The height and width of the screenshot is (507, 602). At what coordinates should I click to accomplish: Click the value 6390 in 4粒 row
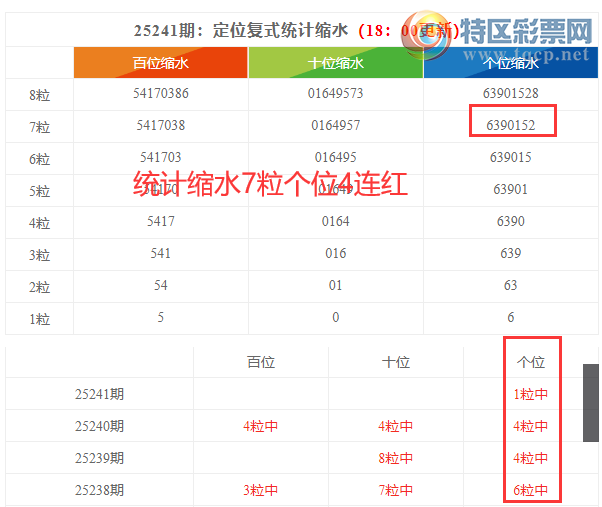click(x=511, y=221)
